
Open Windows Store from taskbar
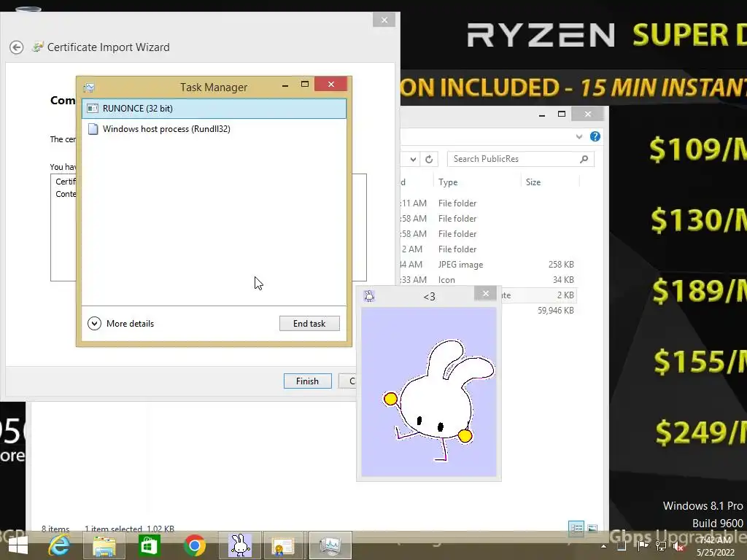click(149, 545)
